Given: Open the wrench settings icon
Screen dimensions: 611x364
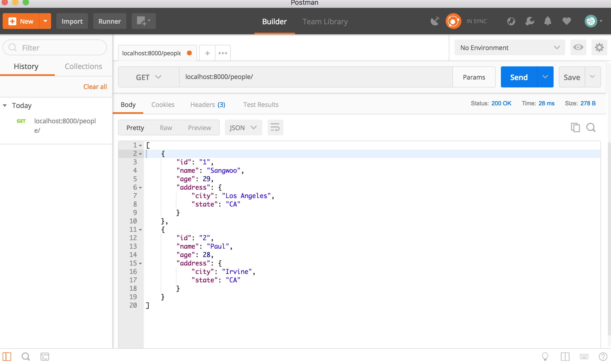Looking at the screenshot, I should pyautogui.click(x=530, y=21).
